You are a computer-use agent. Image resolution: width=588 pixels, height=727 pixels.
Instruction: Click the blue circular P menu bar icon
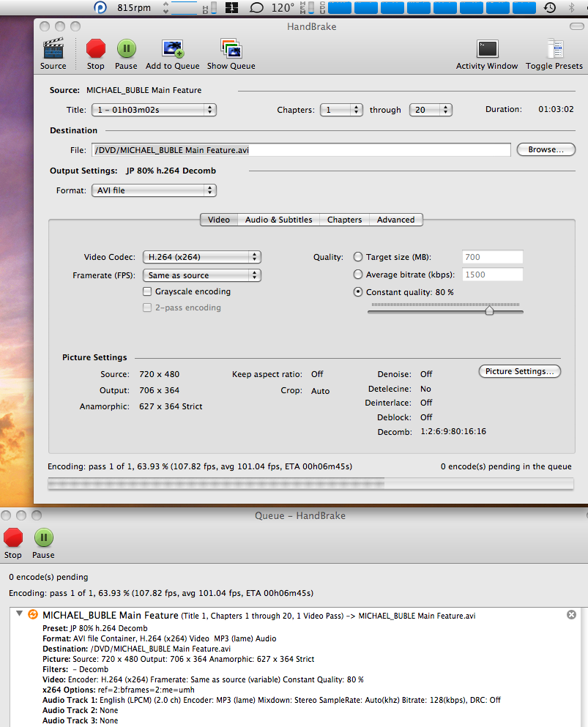tap(100, 7)
